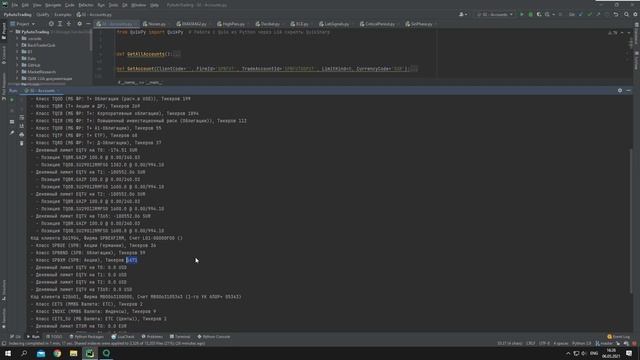
Task: Switch to the HighPair.py editor tab
Action: coord(231,24)
